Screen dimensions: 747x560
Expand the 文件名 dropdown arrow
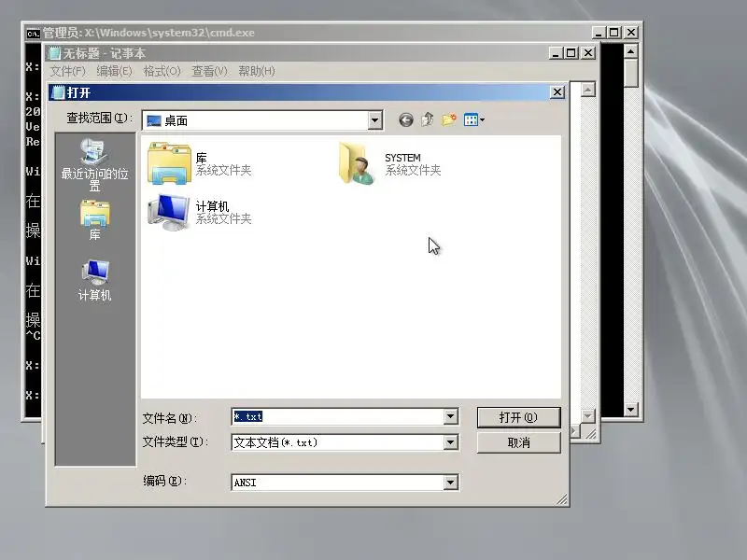[450, 416]
